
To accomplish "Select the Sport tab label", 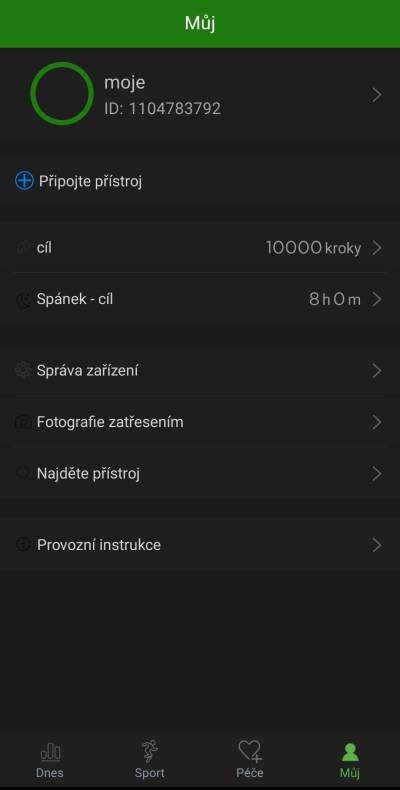I will pos(150,773).
